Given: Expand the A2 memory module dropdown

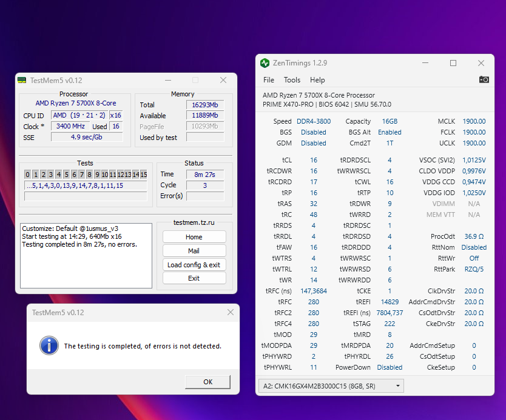Looking at the screenshot, I should pyautogui.click(x=331, y=386).
